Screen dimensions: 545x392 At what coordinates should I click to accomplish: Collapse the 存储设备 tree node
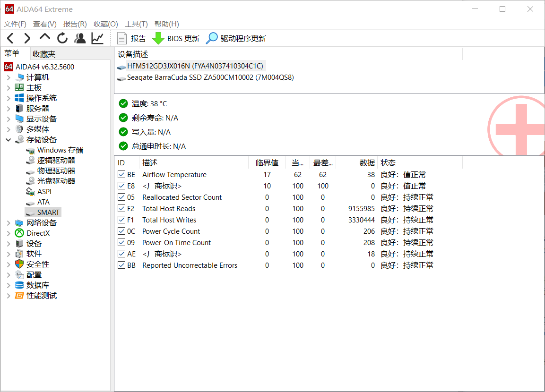[x=9, y=140]
